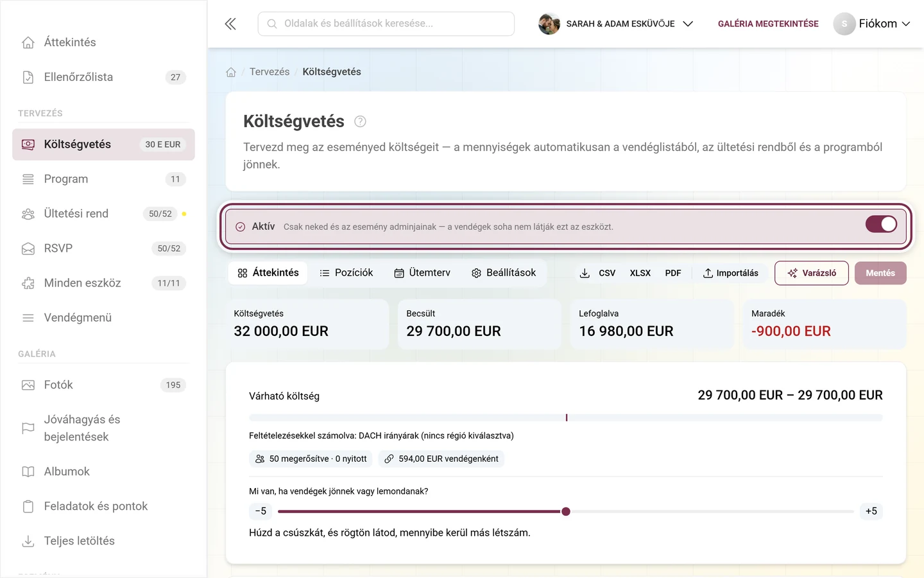The image size is (924, 578).
Task: Click the Fotók image icon
Action: [28, 385]
